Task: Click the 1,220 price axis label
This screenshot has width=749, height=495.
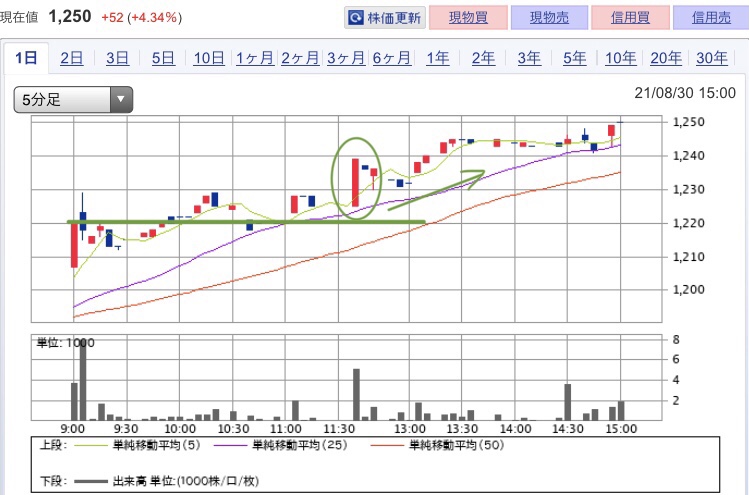Action: (x=688, y=223)
